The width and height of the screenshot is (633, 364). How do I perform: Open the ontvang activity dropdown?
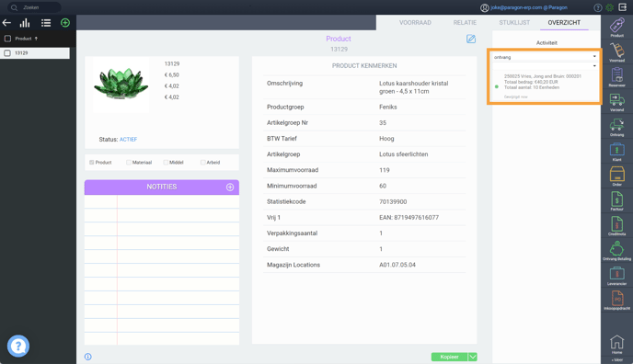click(x=545, y=57)
